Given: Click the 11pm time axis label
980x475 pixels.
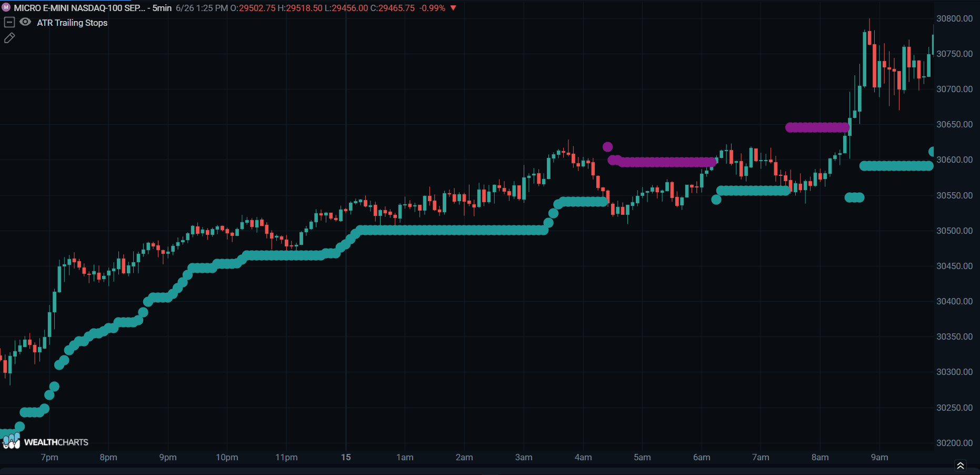Looking at the screenshot, I should point(286,457).
